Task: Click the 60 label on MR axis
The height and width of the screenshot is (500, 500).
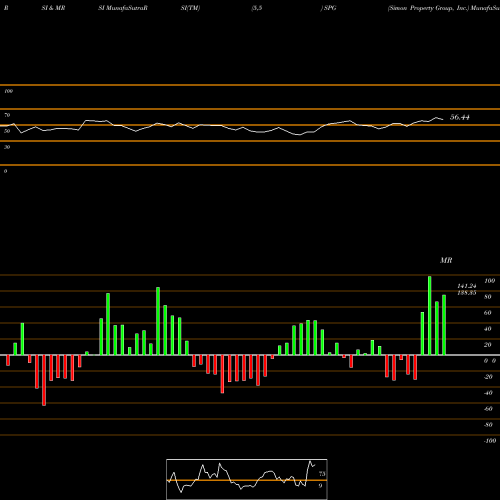Action: click(488, 313)
